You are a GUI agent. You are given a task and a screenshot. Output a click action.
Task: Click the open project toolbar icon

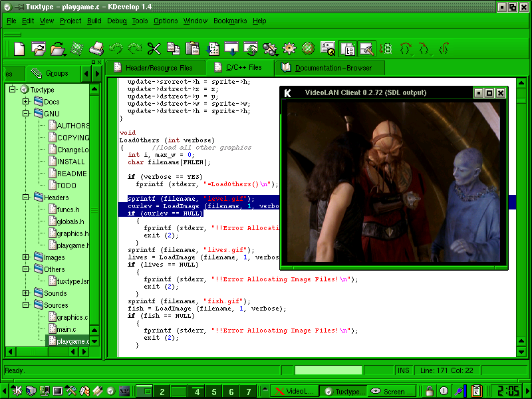[x=39, y=49]
